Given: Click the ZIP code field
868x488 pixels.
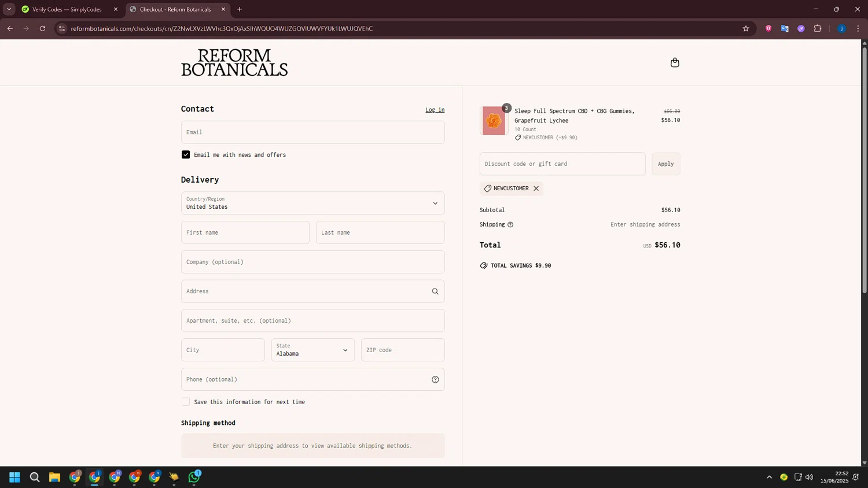Looking at the screenshot, I should coord(403,350).
